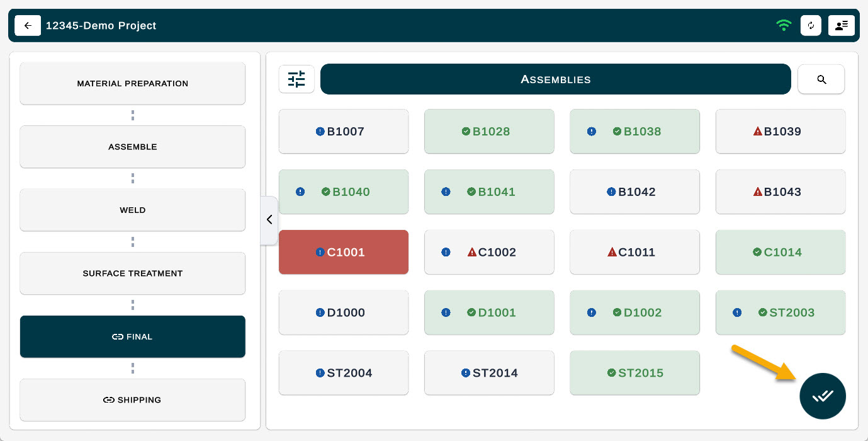The image size is (868, 441).
Task: Click the blue info icon on B1038
Action: point(592,132)
